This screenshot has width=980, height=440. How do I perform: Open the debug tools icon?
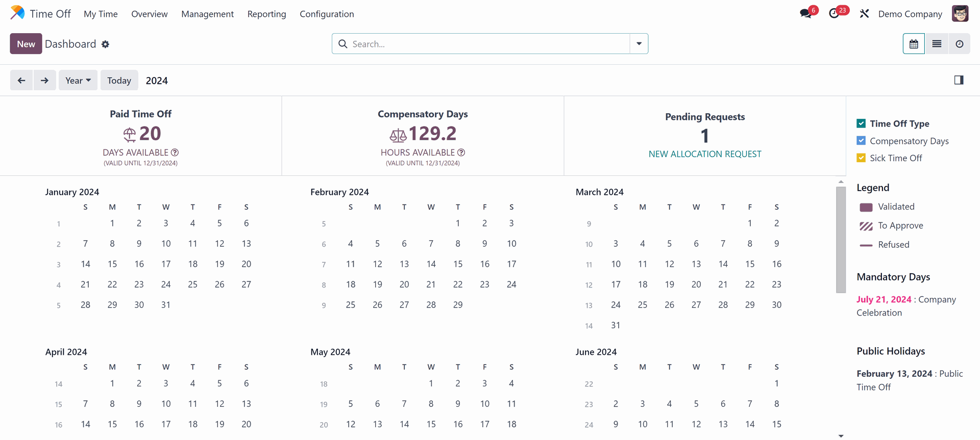(x=864, y=14)
